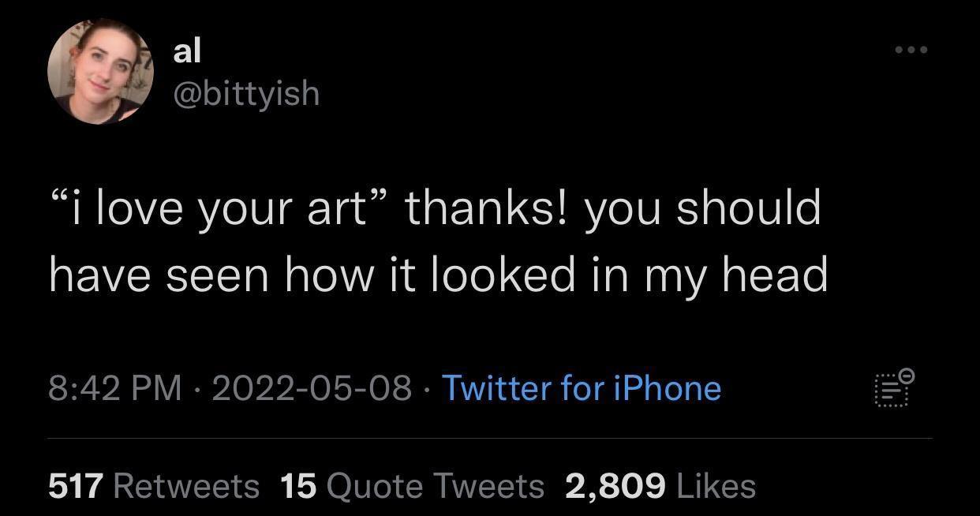Open al's profile picture
The width and height of the screenshot is (980, 516).
point(100,72)
